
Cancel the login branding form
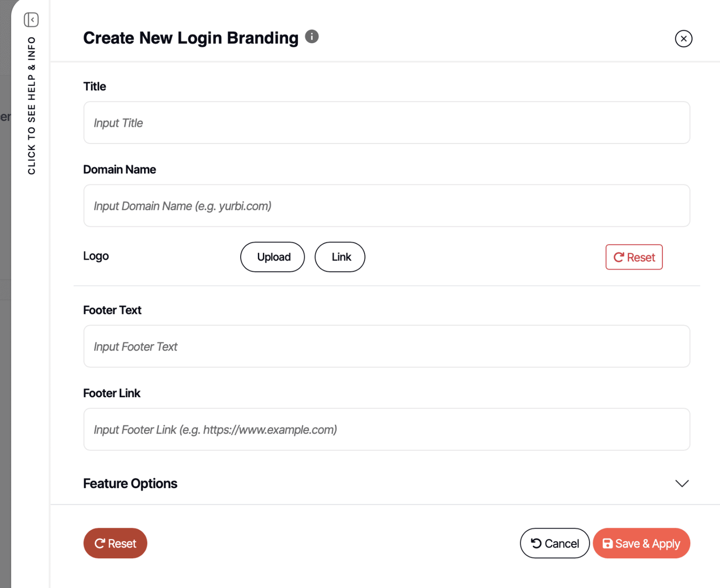tap(554, 543)
